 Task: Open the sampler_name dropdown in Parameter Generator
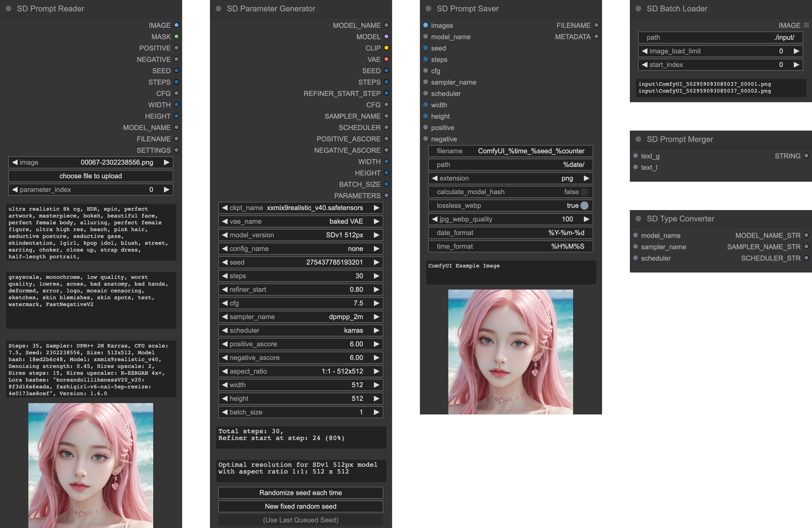click(300, 317)
